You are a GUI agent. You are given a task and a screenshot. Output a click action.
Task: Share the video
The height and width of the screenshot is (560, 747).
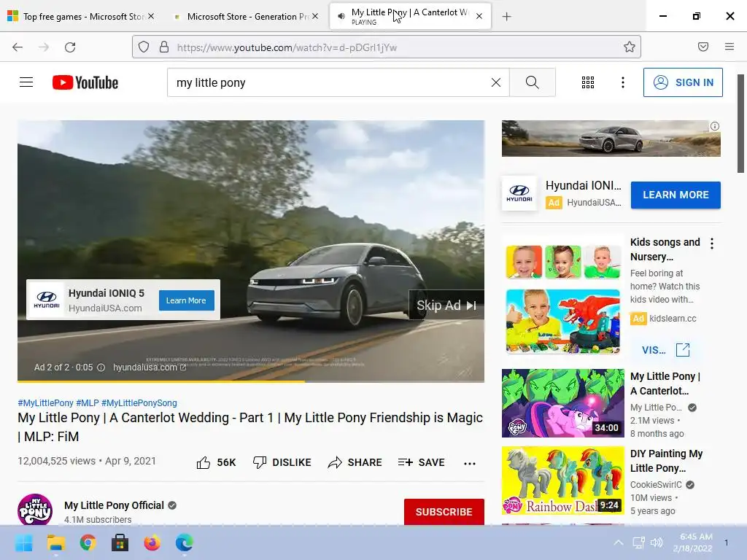pos(355,462)
